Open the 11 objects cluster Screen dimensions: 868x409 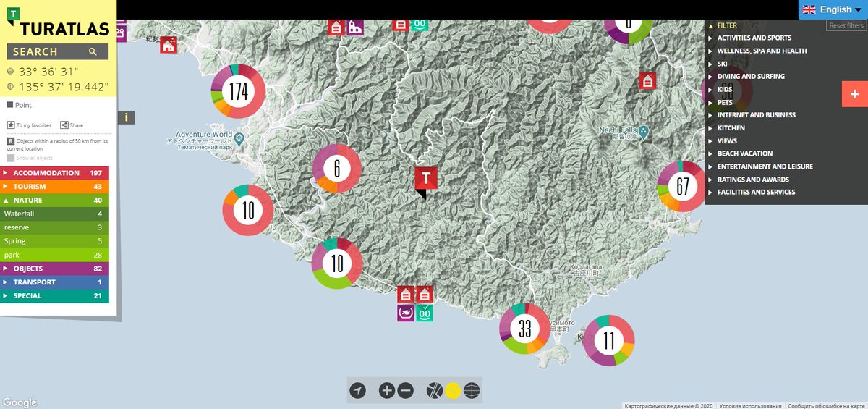tap(608, 340)
